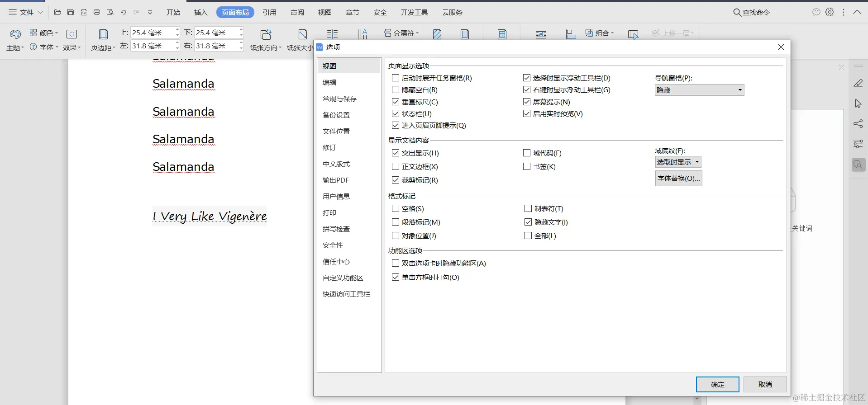Image resolution: width=868 pixels, height=405 pixels.
Task: Switch to the 引用 ribbon tab
Action: (x=270, y=12)
